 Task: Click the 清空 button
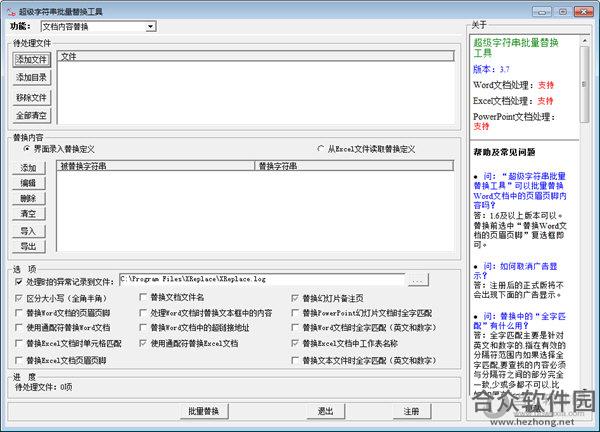point(29,214)
